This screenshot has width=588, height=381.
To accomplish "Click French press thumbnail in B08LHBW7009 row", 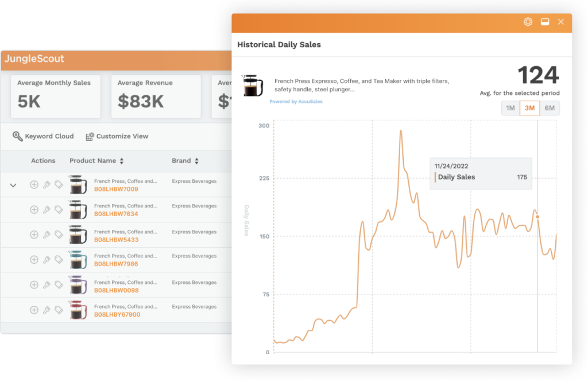I will pyautogui.click(x=78, y=184).
